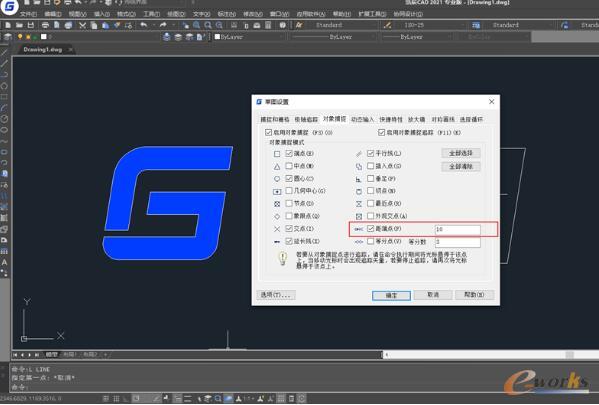Click the dimension style icon before ISO-25
Viewport: 599px width, 405px height.
388,25
